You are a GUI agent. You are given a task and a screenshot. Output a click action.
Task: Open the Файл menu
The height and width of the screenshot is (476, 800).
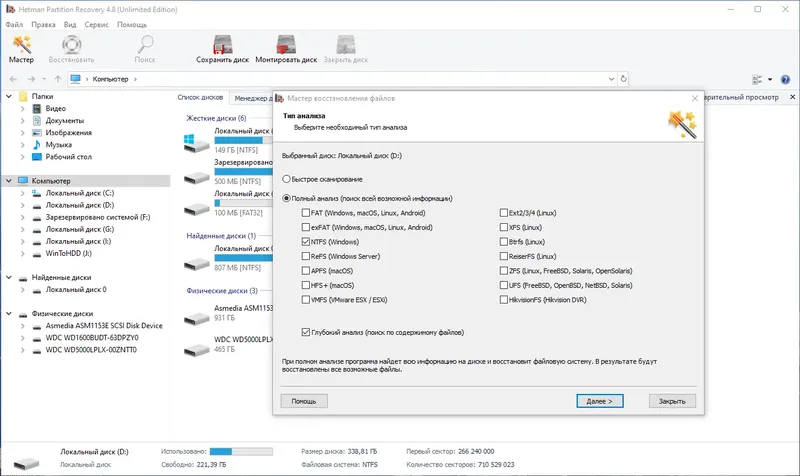click(x=14, y=24)
